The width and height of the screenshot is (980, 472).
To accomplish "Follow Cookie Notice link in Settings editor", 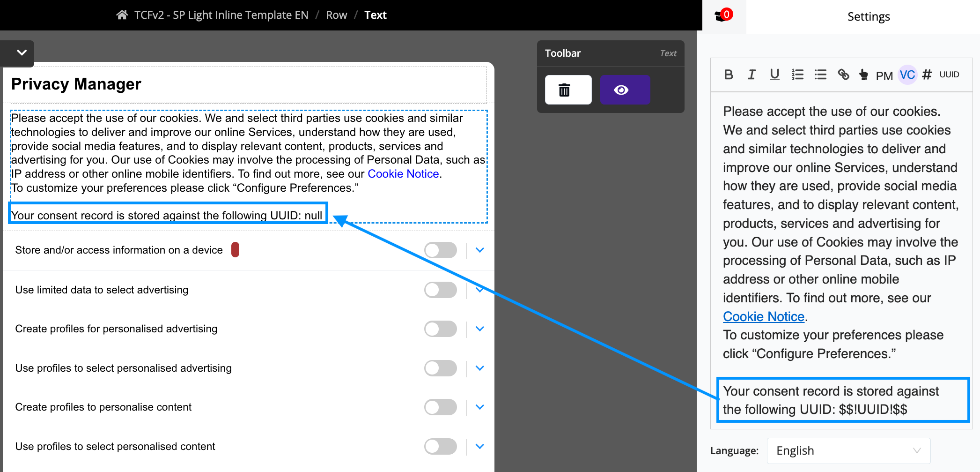I will click(764, 317).
